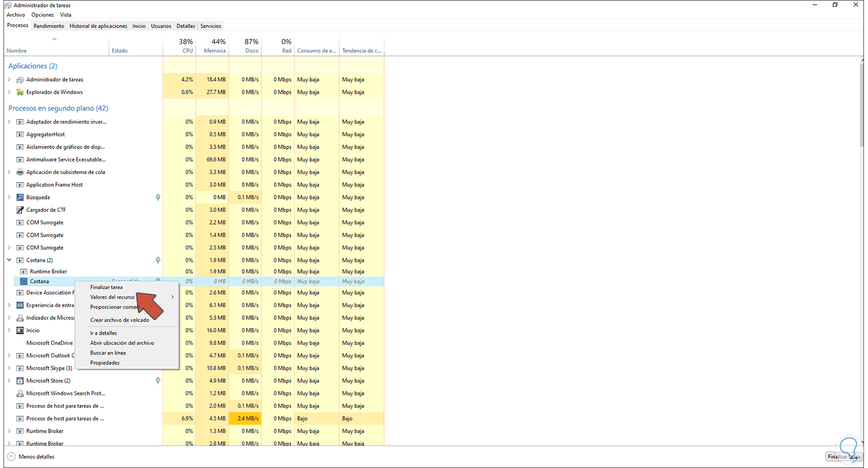Open the Opciones menu

(x=42, y=14)
